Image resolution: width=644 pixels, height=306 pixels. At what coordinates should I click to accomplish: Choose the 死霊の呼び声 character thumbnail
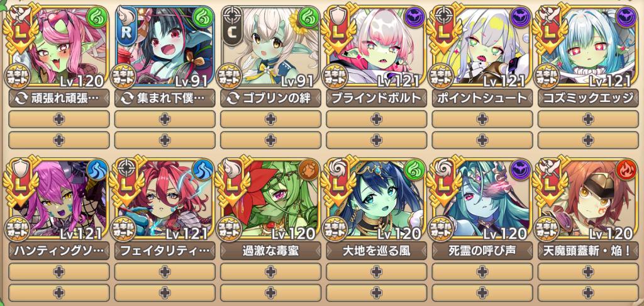pyautogui.click(x=482, y=198)
